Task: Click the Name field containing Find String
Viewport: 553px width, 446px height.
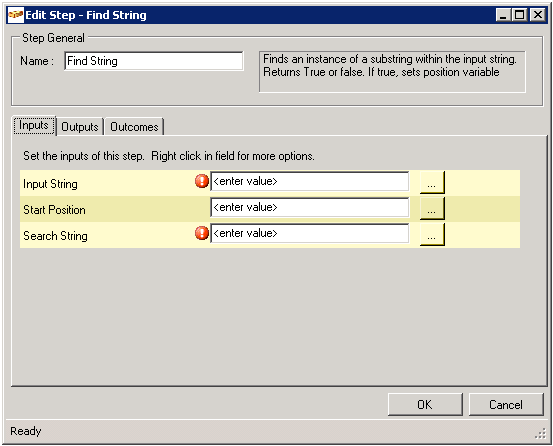Action: coord(154,61)
